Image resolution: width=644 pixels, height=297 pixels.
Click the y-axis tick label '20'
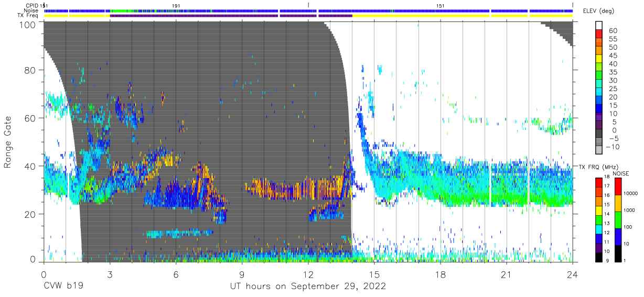[x=30, y=214]
